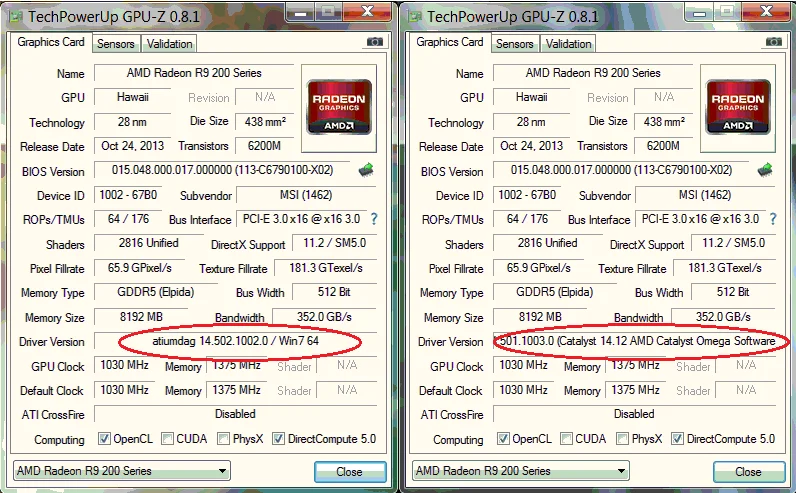
Task: Toggle DirectCompute 5.0 checkbox in left window
Action: [278, 438]
